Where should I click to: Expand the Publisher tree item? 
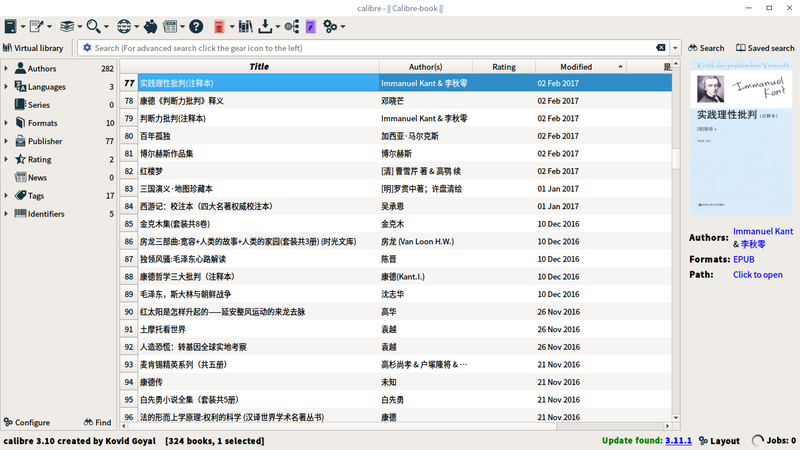click(x=6, y=141)
